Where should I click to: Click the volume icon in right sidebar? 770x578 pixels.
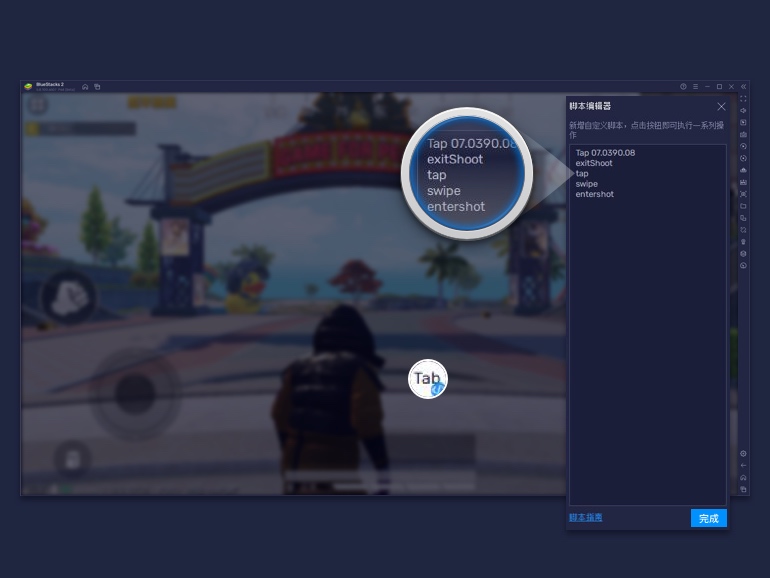tap(743, 110)
